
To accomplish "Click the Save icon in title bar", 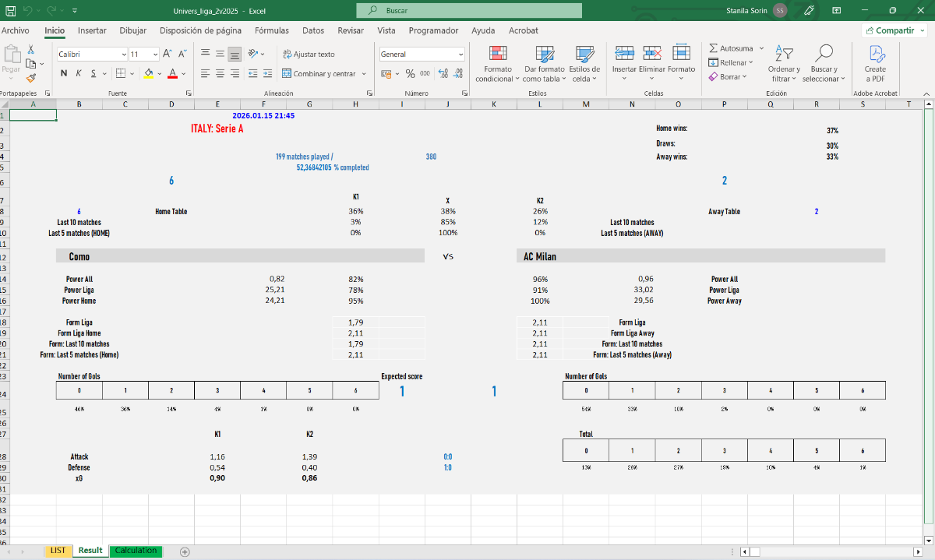I will pyautogui.click(x=10, y=11).
